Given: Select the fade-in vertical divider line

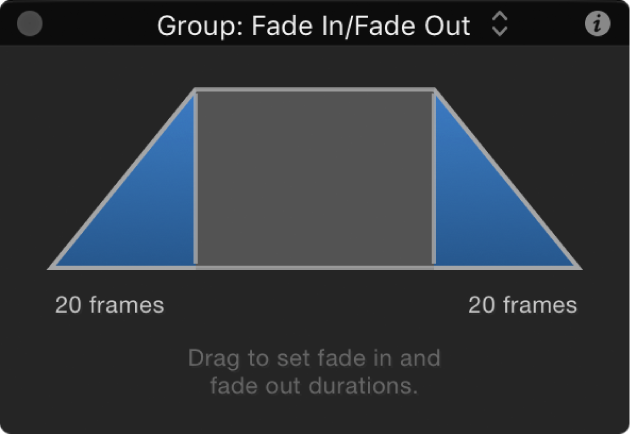Looking at the screenshot, I should pyautogui.click(x=195, y=180).
